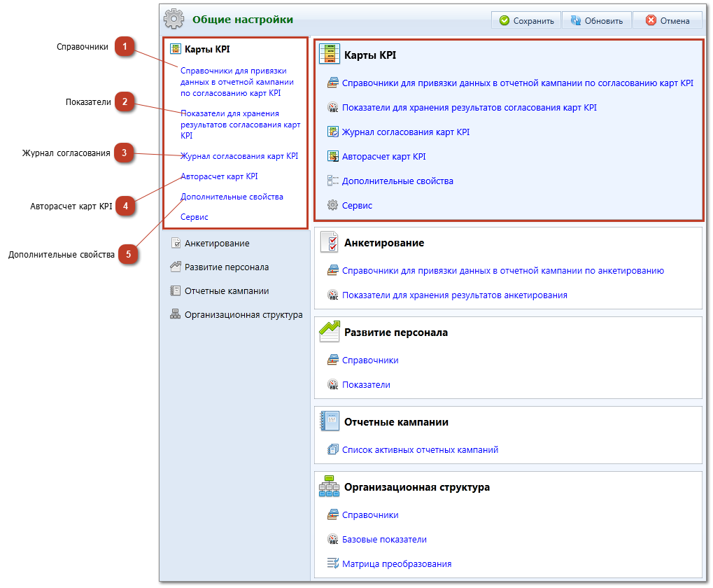The image size is (713, 588).
Task: Open Справочники по согласованию карт KPI in main panel
Action: pos(518,83)
